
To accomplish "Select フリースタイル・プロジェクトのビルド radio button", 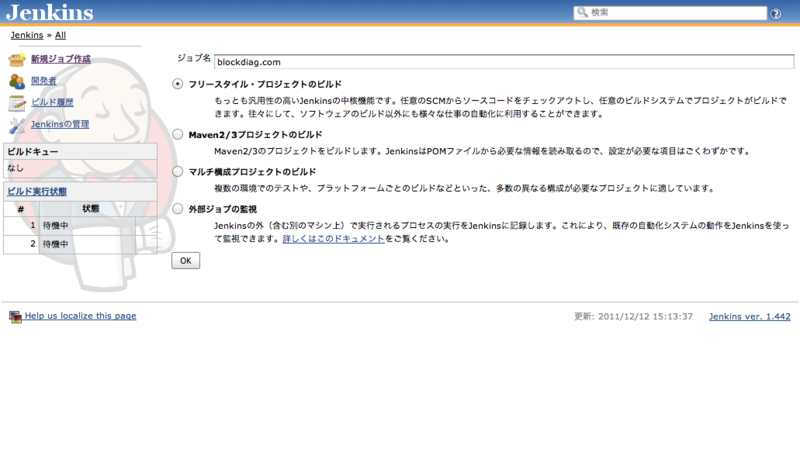I will [178, 84].
